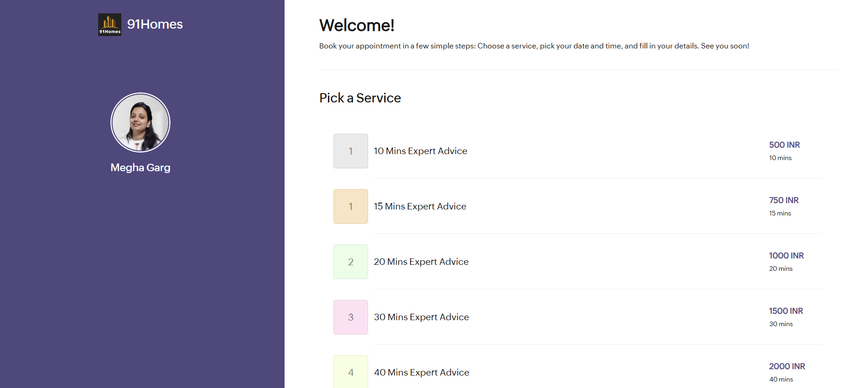Click the Welcome! heading
868x388 pixels.
[357, 25]
